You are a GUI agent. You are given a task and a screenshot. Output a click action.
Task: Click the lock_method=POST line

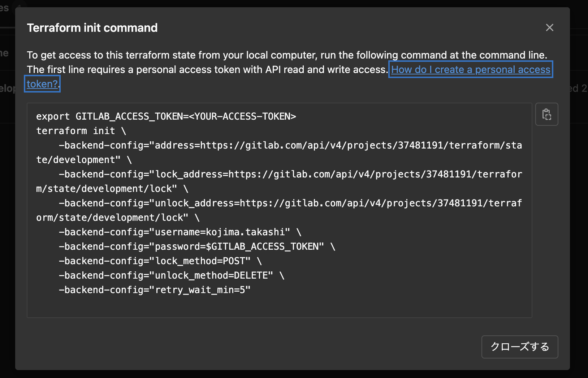coord(160,261)
